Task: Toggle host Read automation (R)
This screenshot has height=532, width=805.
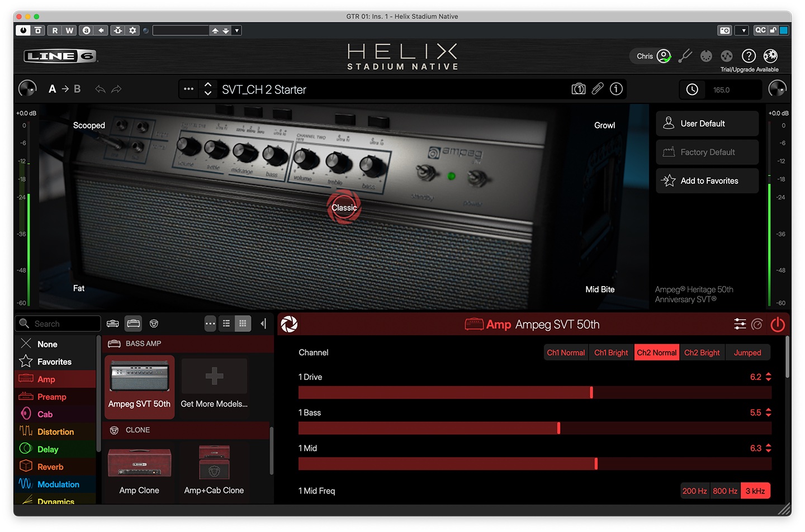Action: point(55,30)
